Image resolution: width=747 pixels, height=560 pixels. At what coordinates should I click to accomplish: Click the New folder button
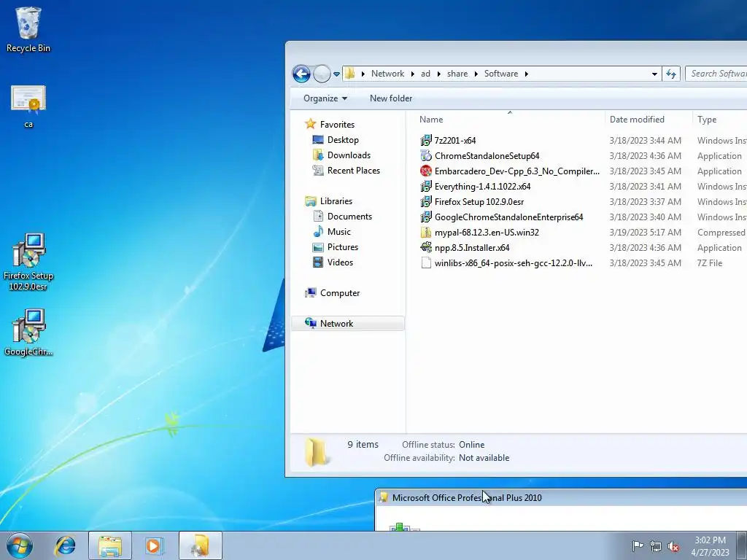click(x=391, y=98)
